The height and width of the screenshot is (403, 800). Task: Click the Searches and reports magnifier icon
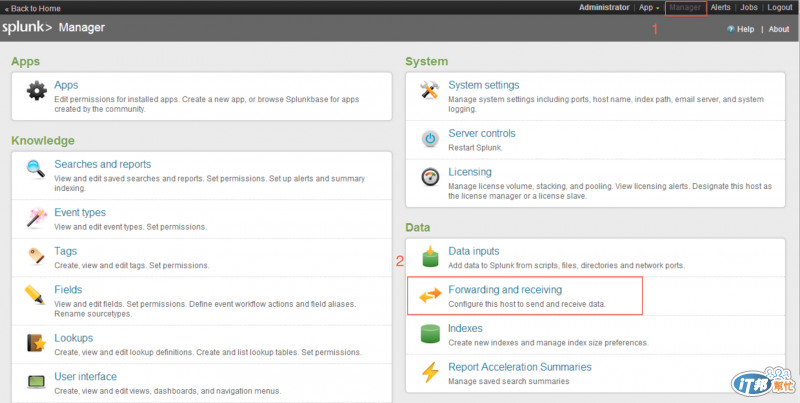(x=36, y=169)
